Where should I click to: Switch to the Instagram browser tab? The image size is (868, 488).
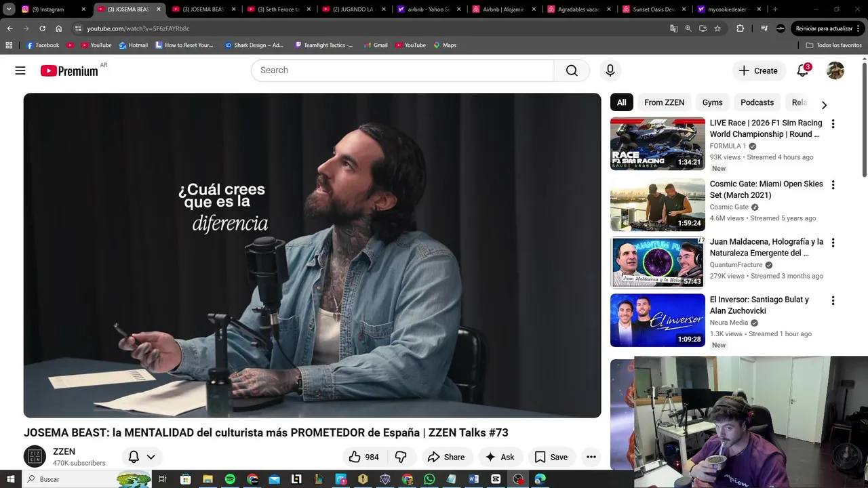54,9
